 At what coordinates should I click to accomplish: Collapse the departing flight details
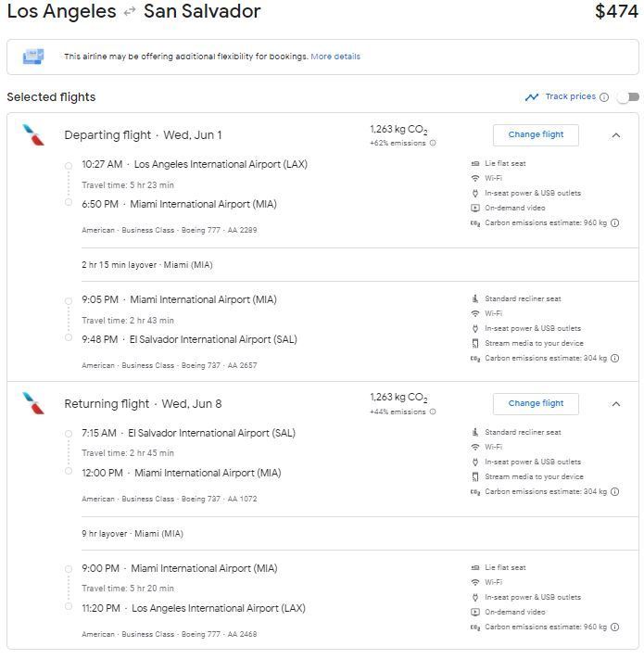[616, 135]
